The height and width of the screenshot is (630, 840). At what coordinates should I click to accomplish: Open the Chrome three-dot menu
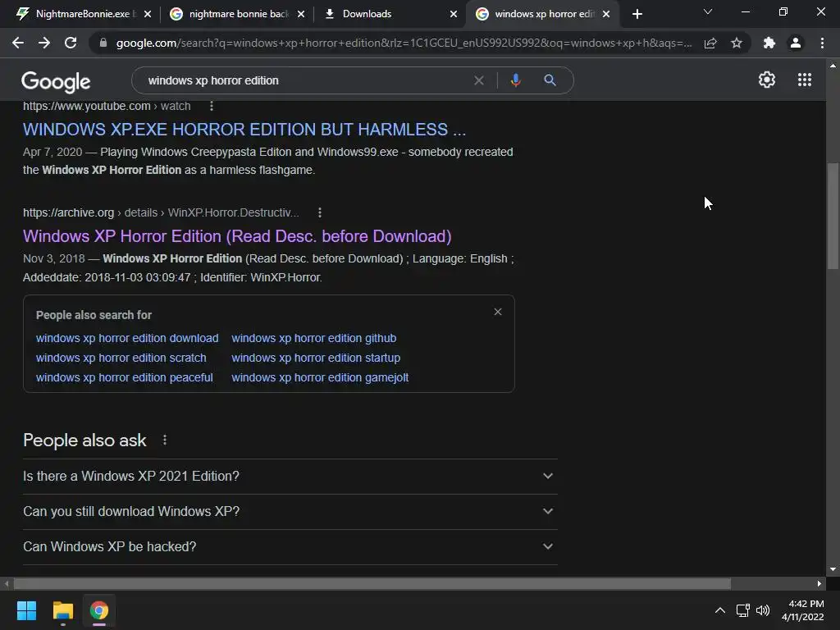[822, 43]
